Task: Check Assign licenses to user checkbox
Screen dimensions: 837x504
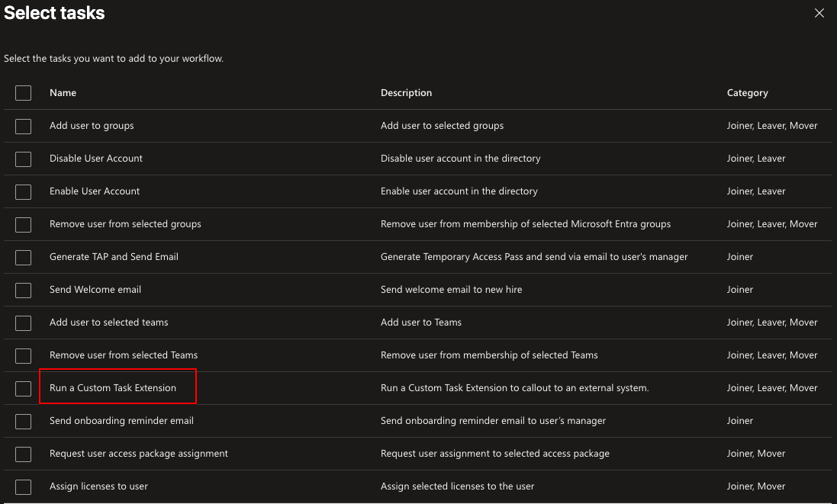Action: [23, 487]
